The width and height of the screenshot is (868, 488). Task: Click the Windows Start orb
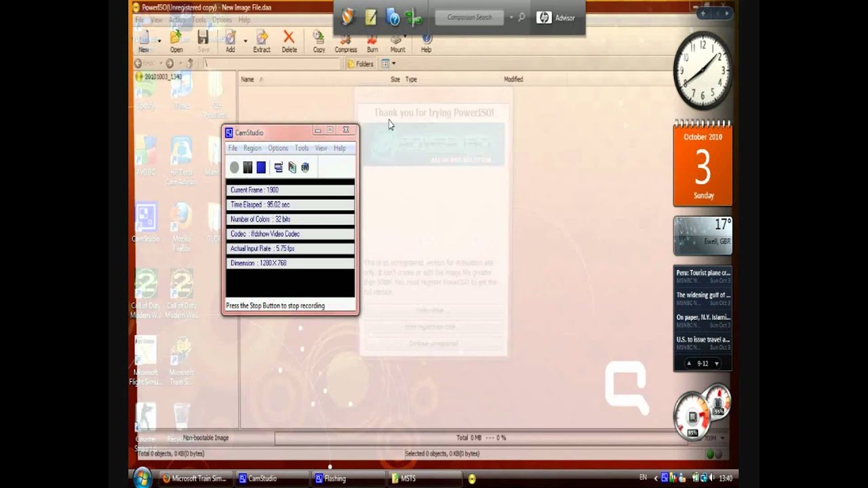pos(142,478)
